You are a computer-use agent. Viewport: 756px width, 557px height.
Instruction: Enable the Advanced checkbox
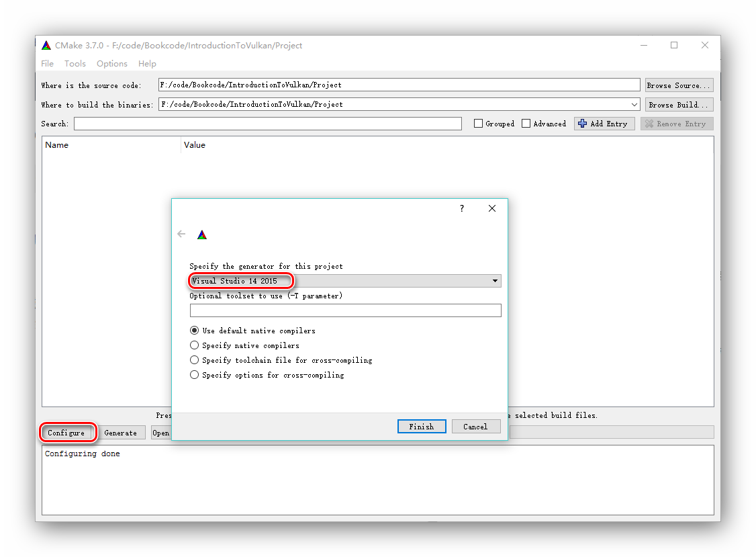pyautogui.click(x=526, y=124)
